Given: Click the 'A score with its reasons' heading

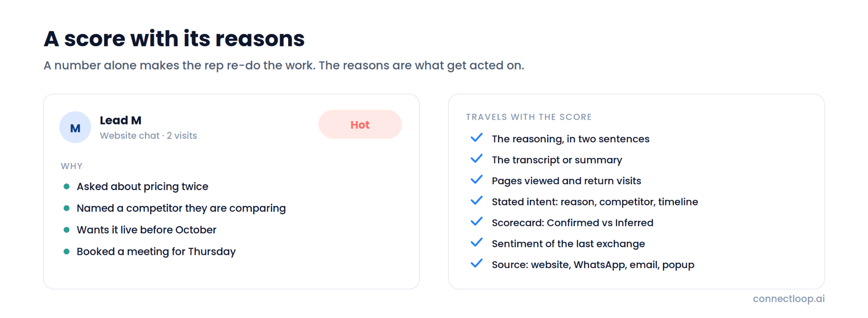Looking at the screenshot, I should (174, 39).
